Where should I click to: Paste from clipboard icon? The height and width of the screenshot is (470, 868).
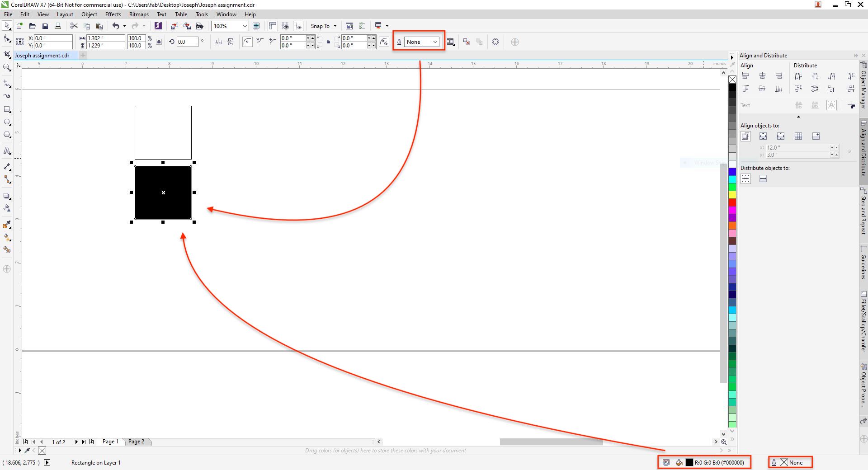tap(99, 26)
